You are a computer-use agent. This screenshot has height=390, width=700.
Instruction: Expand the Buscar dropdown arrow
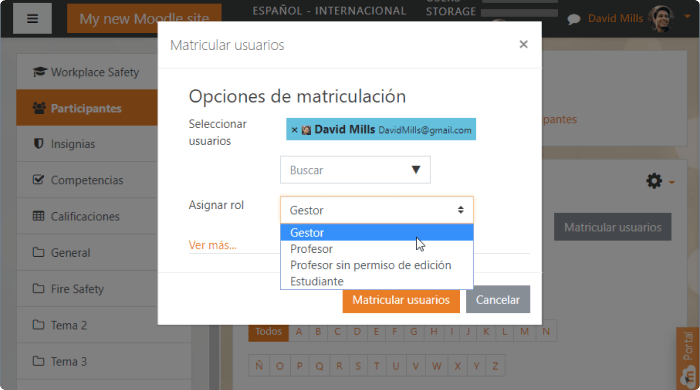click(416, 170)
